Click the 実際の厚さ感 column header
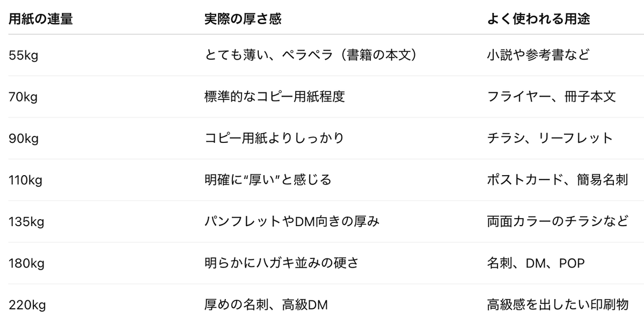Screen dimensions: 644x325 (x=243, y=19)
